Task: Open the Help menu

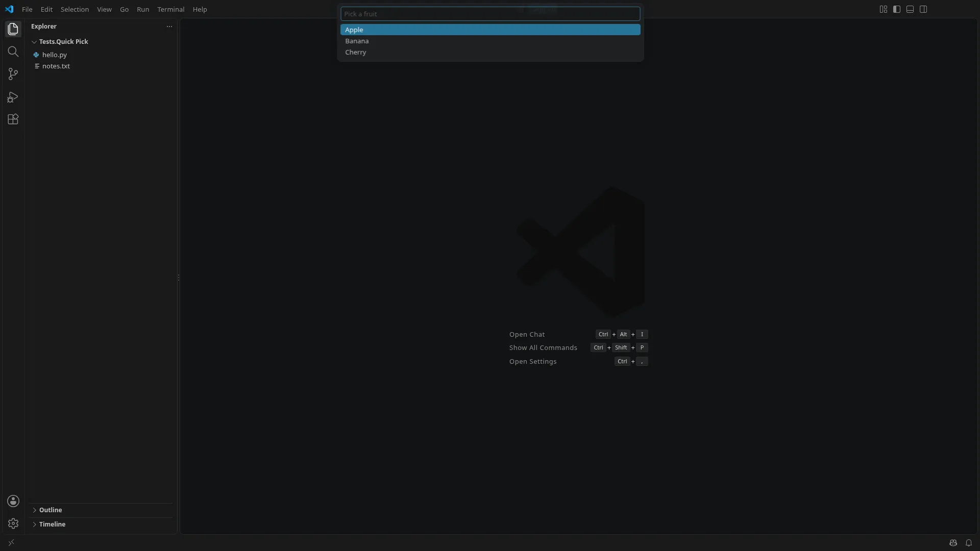Action: [200, 9]
